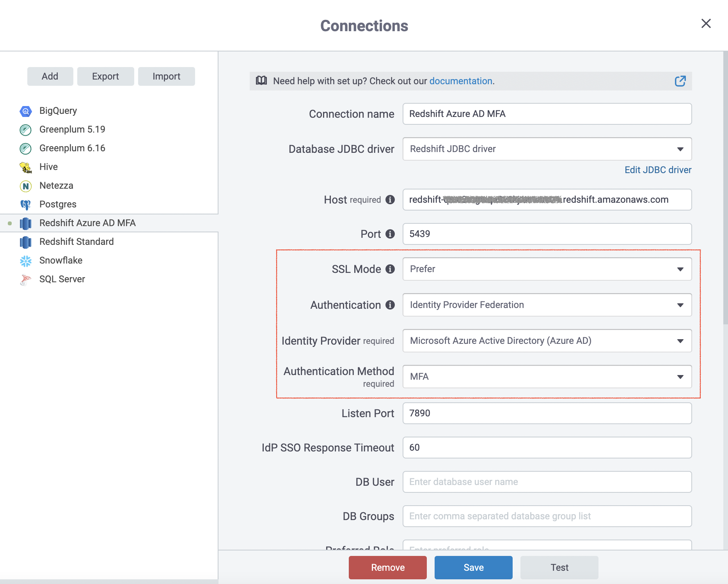Viewport: 728px width, 584px height.
Task: Select Greenplum 6.16 connection
Action: tap(109, 148)
